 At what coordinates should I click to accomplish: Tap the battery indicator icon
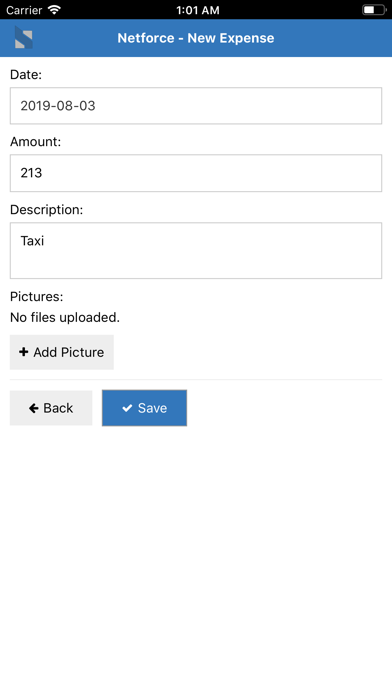tap(374, 10)
